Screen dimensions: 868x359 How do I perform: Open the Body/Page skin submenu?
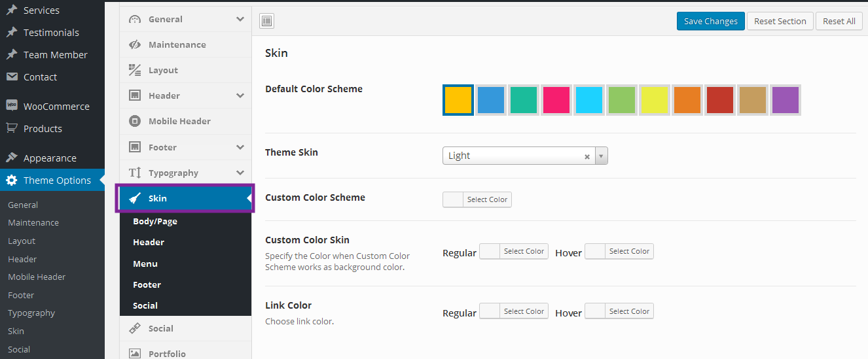tap(155, 221)
